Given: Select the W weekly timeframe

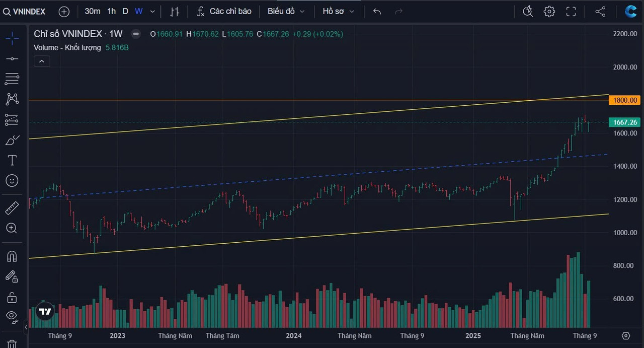Looking at the screenshot, I should 138,11.
